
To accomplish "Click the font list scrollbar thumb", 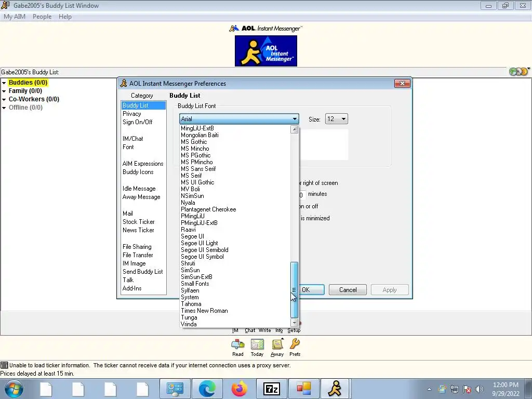I will coord(295,289).
